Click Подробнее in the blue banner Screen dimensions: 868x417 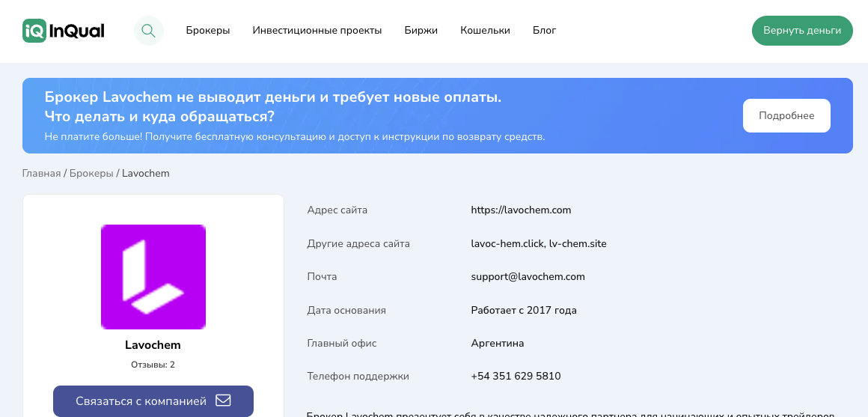(786, 116)
